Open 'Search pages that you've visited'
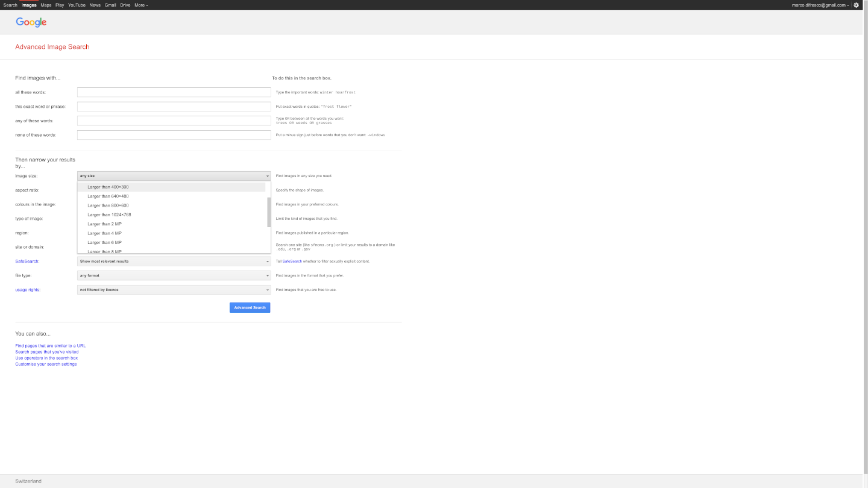This screenshot has width=868, height=488. (47, 352)
